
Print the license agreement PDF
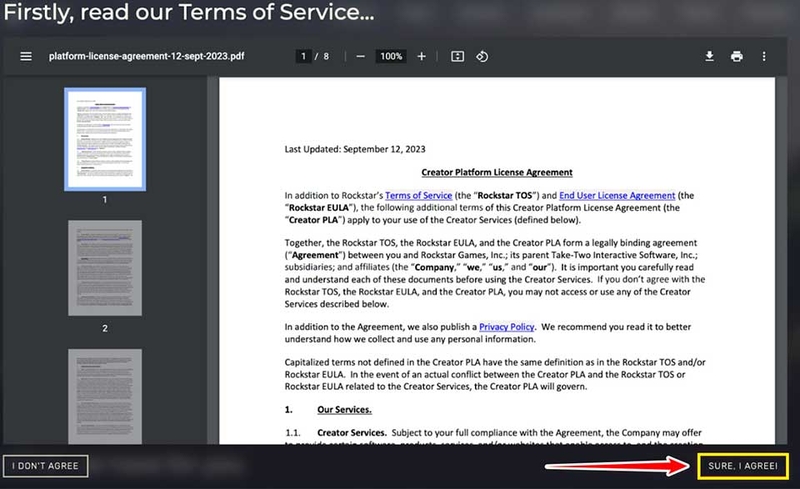[737, 56]
